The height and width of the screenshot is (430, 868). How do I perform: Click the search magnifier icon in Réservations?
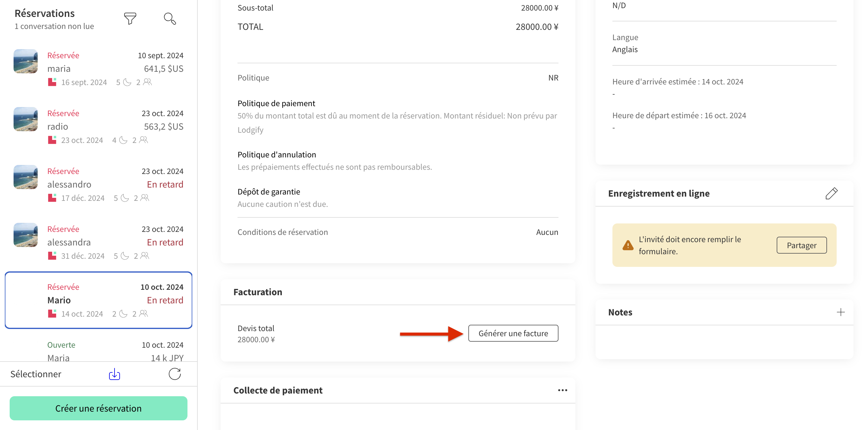pyautogui.click(x=169, y=19)
